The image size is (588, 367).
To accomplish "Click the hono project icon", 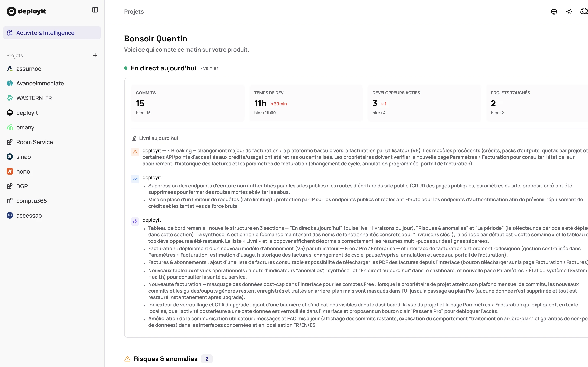I will pos(10,171).
